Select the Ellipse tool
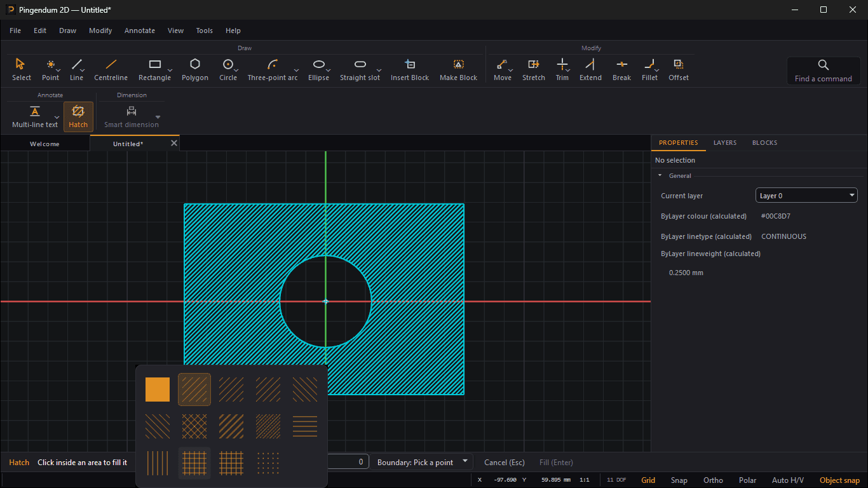This screenshot has width=868, height=488. 318,69
